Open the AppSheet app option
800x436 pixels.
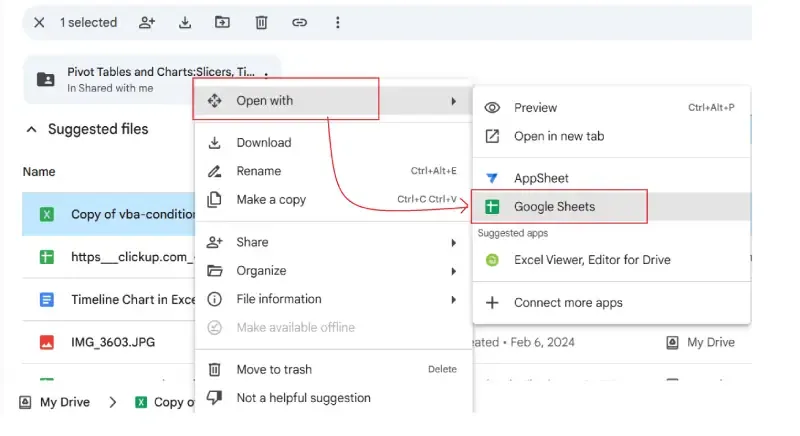(541, 178)
